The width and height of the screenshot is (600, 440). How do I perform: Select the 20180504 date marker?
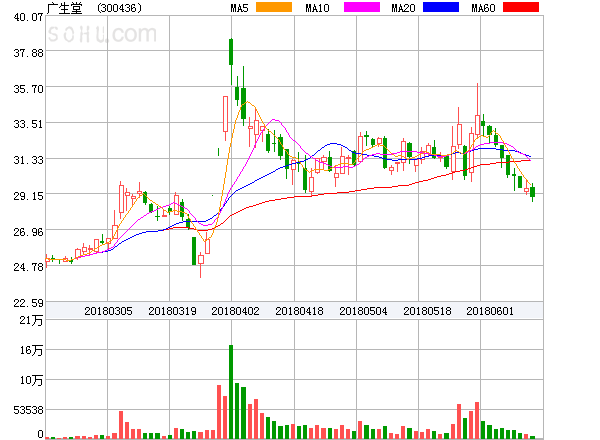coord(363,311)
